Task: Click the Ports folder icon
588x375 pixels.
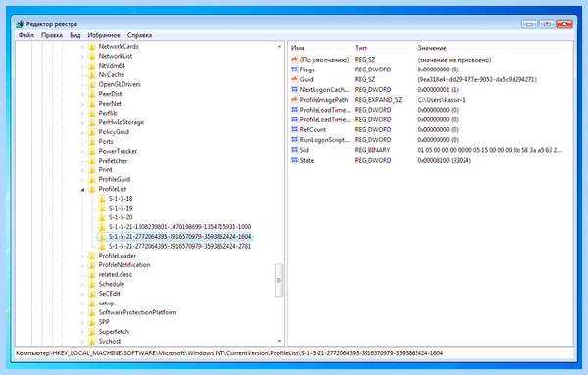Action: [x=91, y=142]
